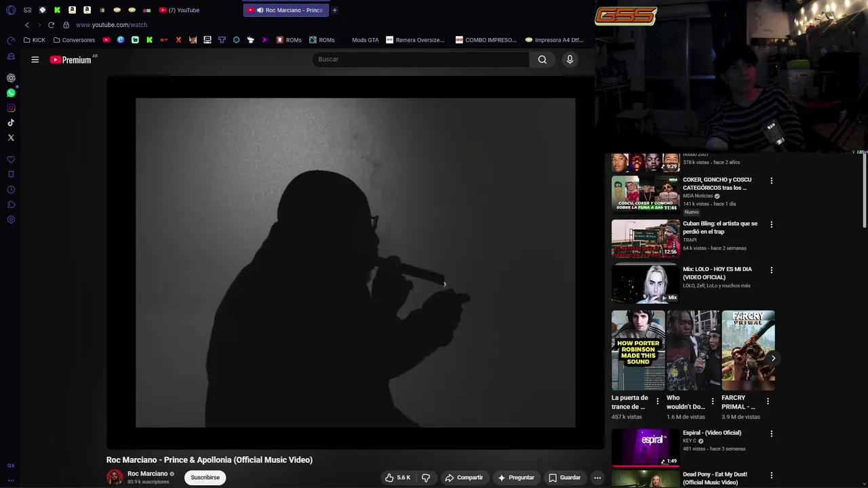
Task: Open TikTok in the browser sidebar
Action: pos(11,123)
